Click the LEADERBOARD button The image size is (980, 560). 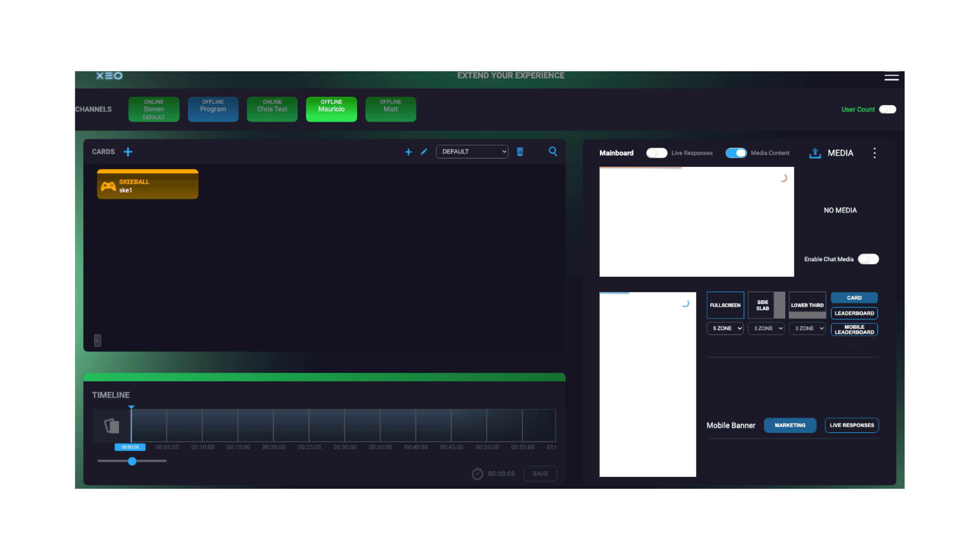pyautogui.click(x=854, y=313)
